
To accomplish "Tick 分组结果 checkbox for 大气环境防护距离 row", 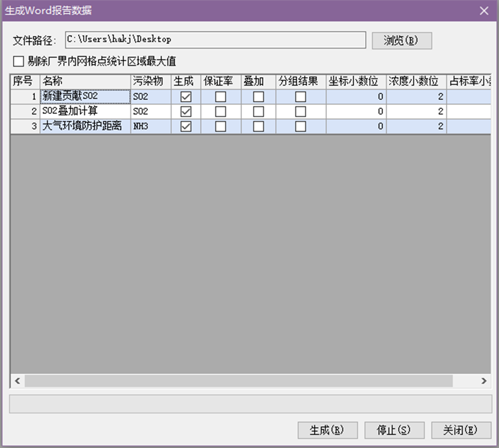I will pos(300,127).
